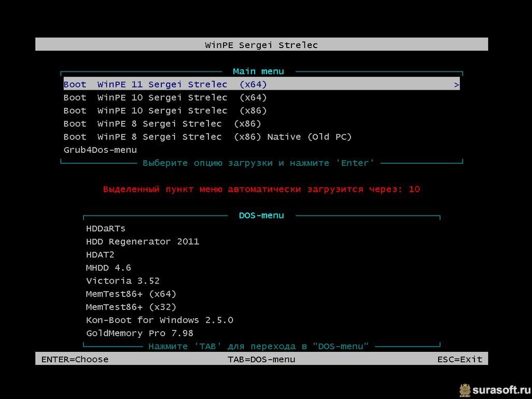
Task: Run MemTest86+ (x64)
Action: pos(131,294)
